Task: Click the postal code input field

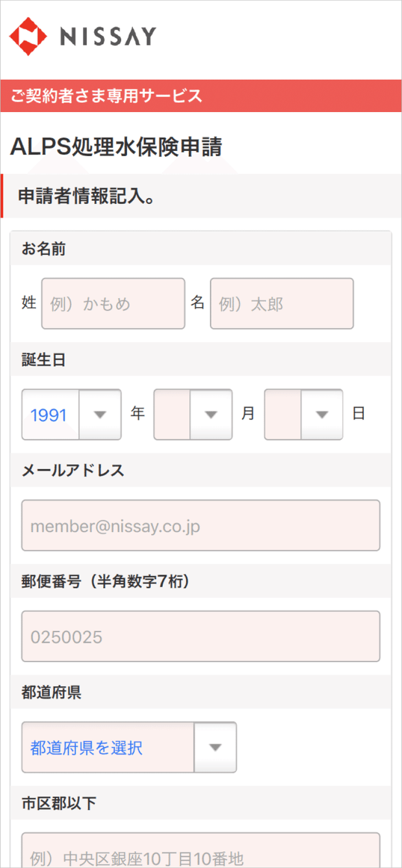Action: [x=201, y=636]
